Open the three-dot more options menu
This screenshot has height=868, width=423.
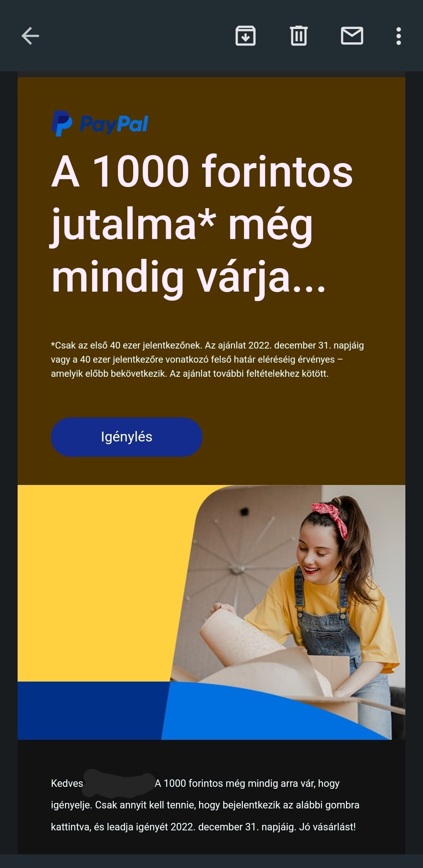399,36
